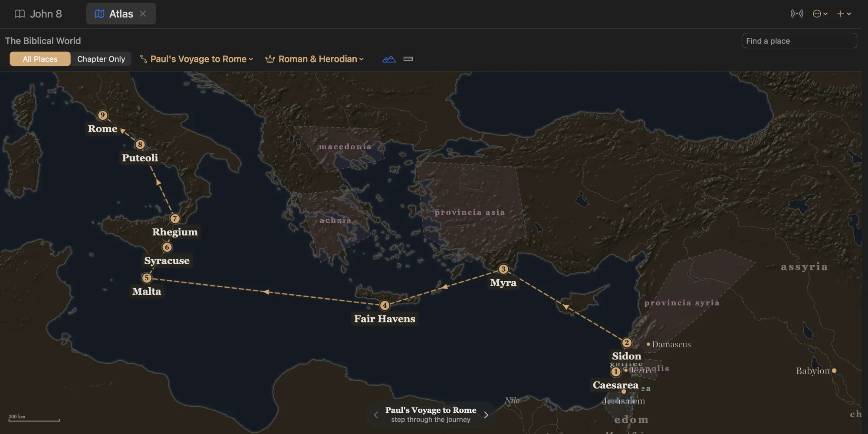
Task: Select the Chapter Only filter
Action: pyautogui.click(x=101, y=59)
